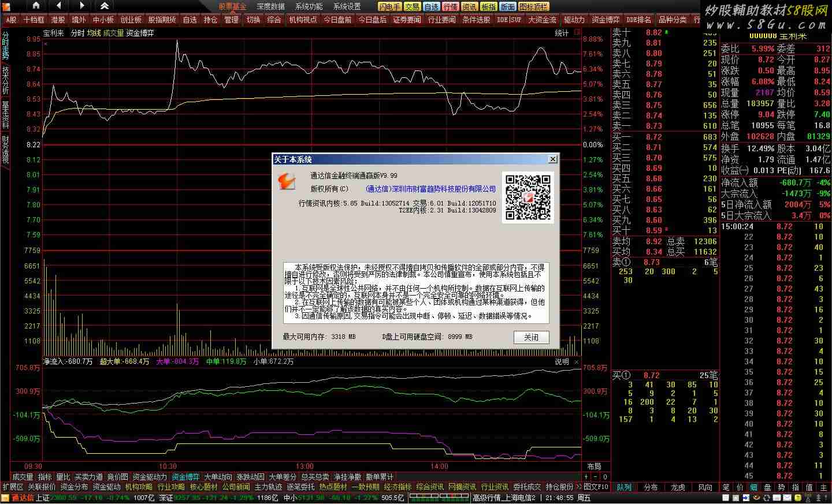
Task: Click 统计 at the chart top-right
Action: pos(562,33)
